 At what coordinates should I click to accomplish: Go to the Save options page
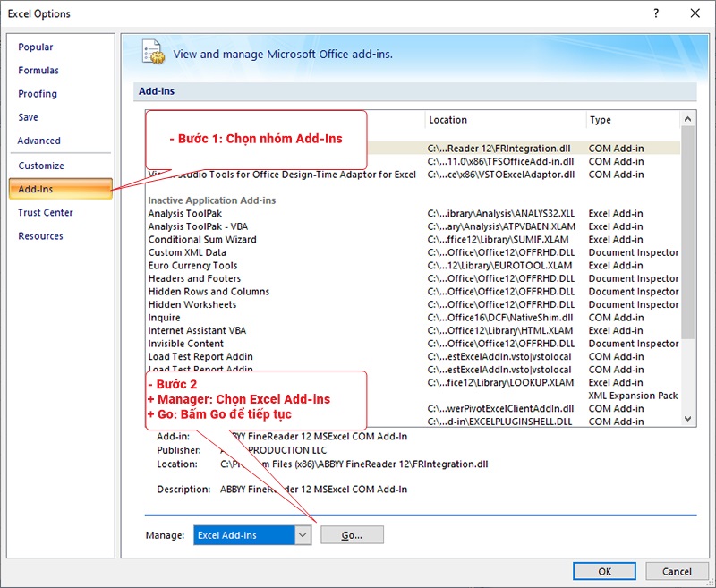[28, 117]
